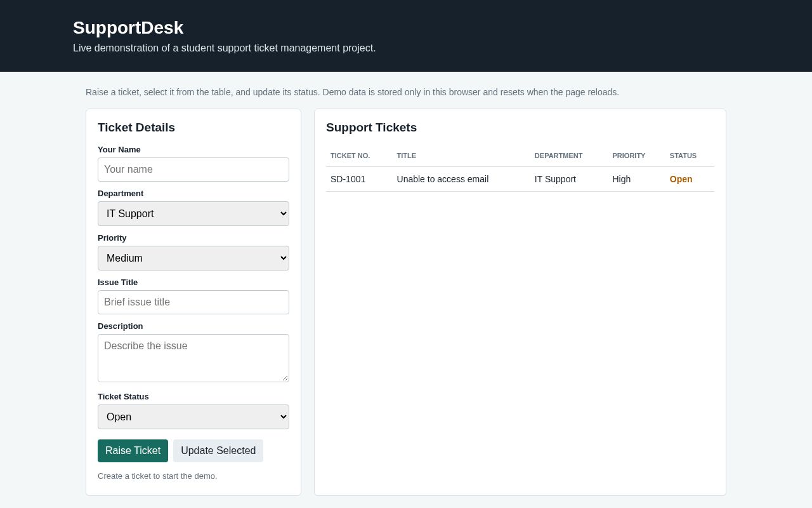Click the Your Name input field
The image size is (812, 508).
click(193, 170)
